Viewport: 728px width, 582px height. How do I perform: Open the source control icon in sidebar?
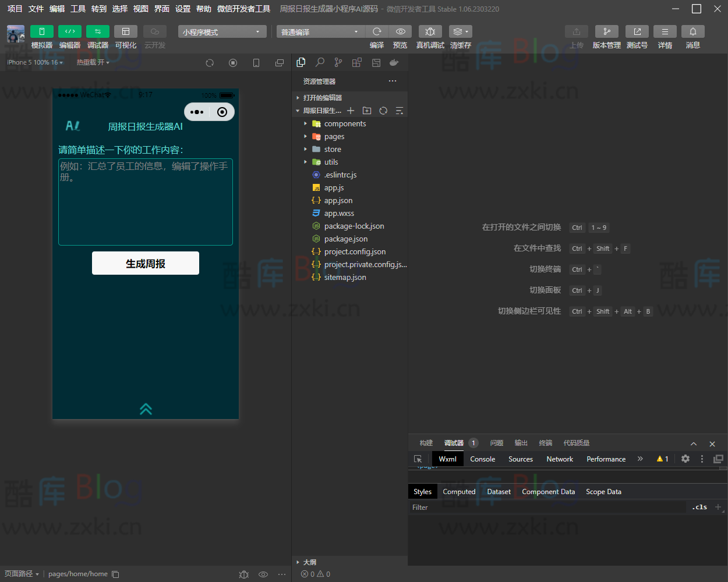click(338, 62)
